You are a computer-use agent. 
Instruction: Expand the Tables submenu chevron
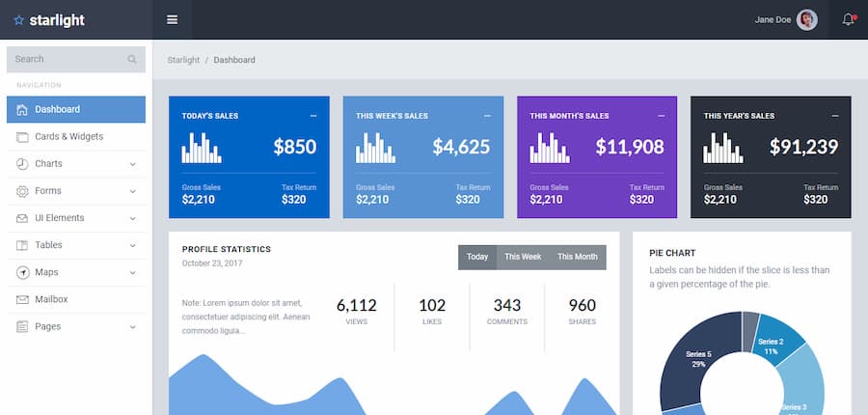132,245
